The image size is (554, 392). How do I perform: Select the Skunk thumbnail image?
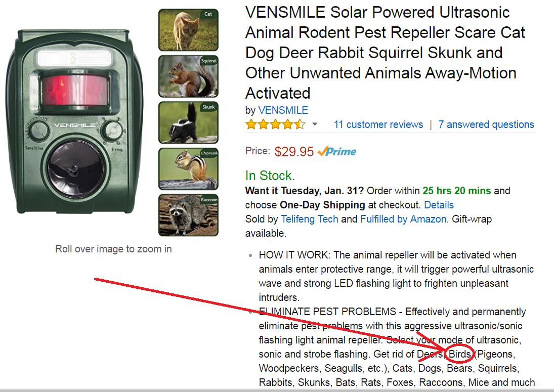(188, 122)
